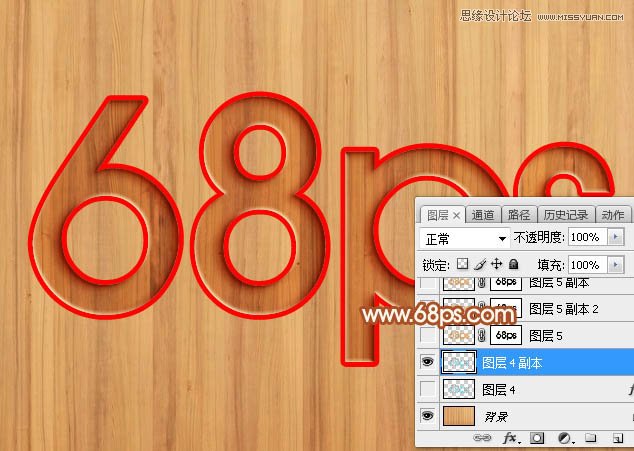Click the 68ps mask thumbnail on 图层 5 副本
This screenshot has width=634, height=451.
[506, 283]
